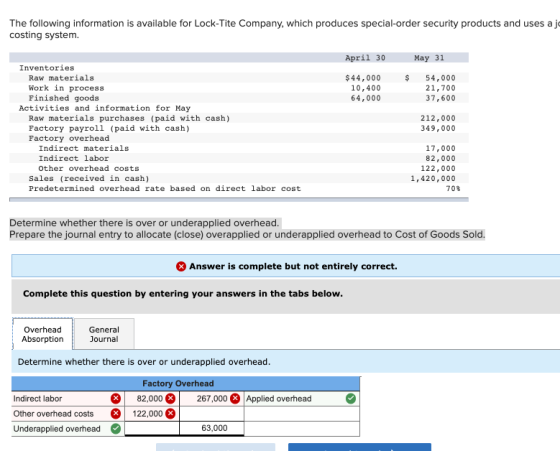Screen dimensions: 560x451
Task: Click the Factory Overhead table header
Action: point(185,384)
